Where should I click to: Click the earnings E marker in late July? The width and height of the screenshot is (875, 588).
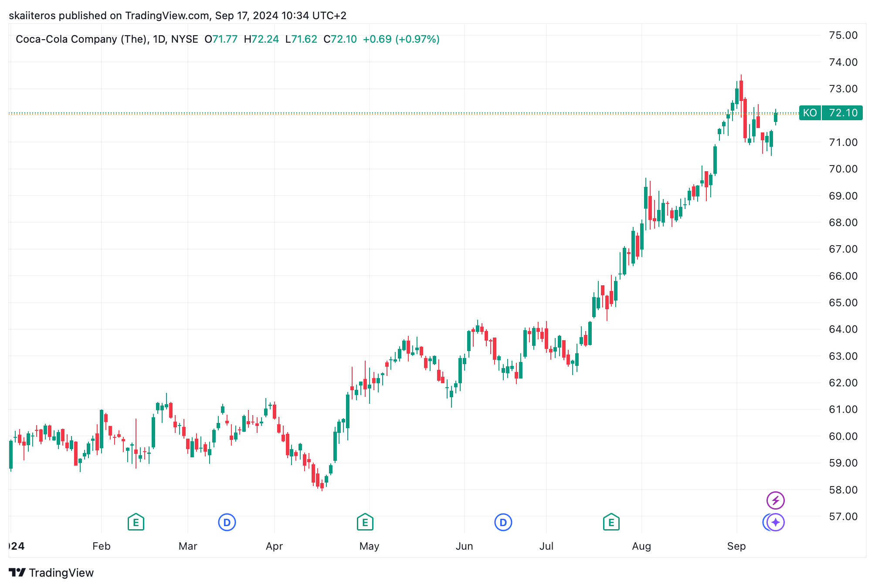point(611,522)
